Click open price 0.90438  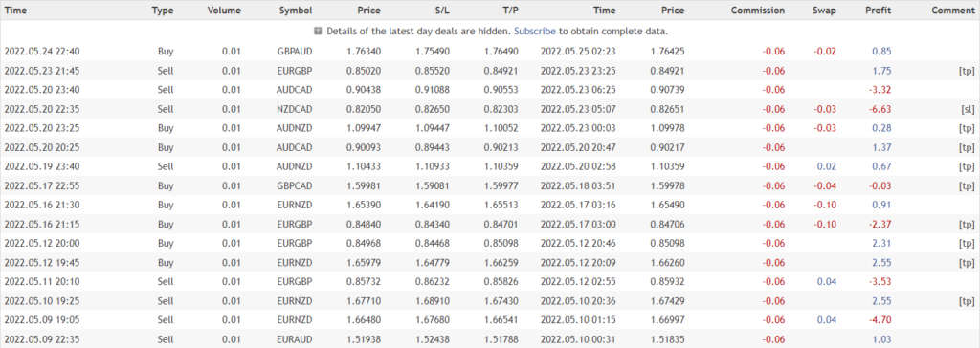tap(363, 90)
